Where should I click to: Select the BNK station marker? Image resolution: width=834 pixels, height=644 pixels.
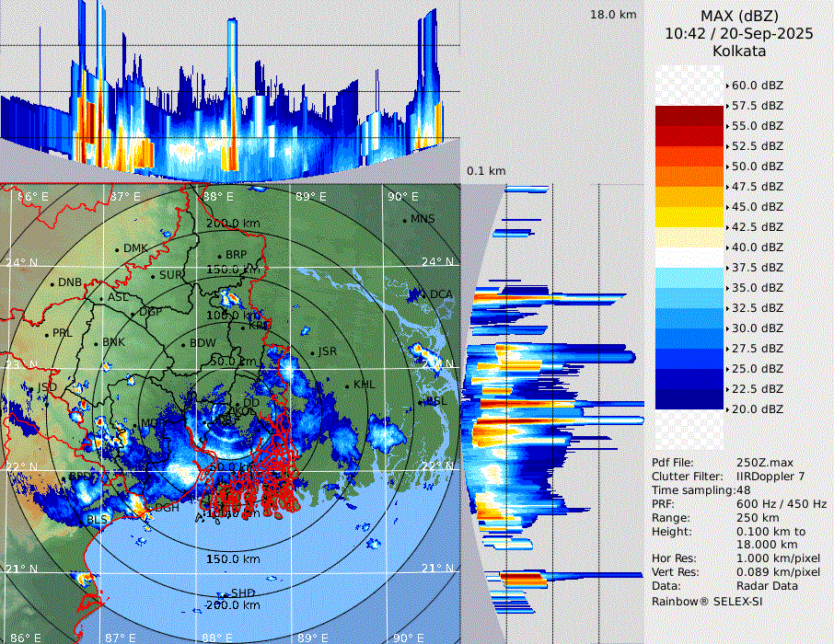[97, 343]
